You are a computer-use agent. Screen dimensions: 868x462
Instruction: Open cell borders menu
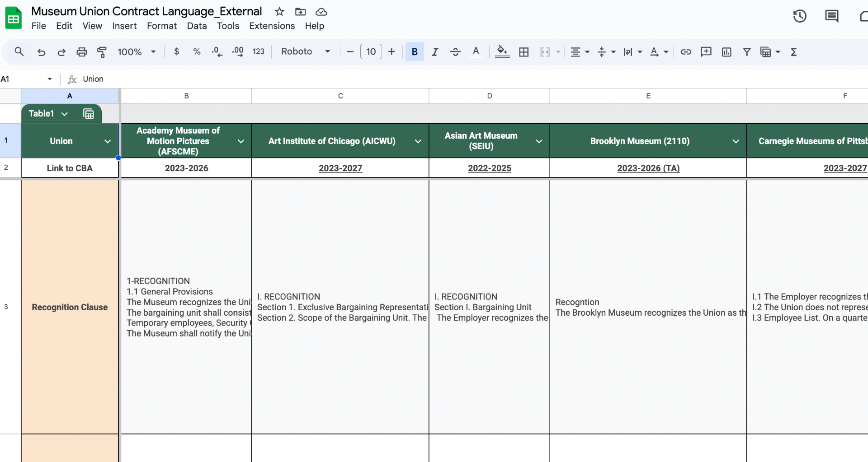(x=524, y=52)
